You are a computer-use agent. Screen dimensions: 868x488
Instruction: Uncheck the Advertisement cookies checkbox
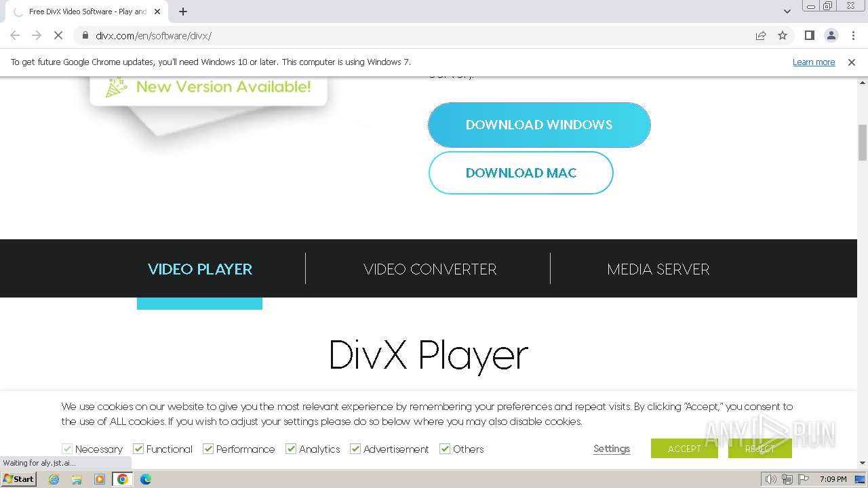355,449
